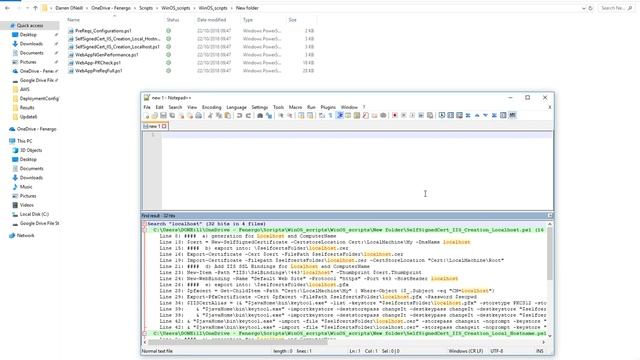
Task: Click the Close document toolbar icon
Action: pyautogui.click(x=181, y=116)
